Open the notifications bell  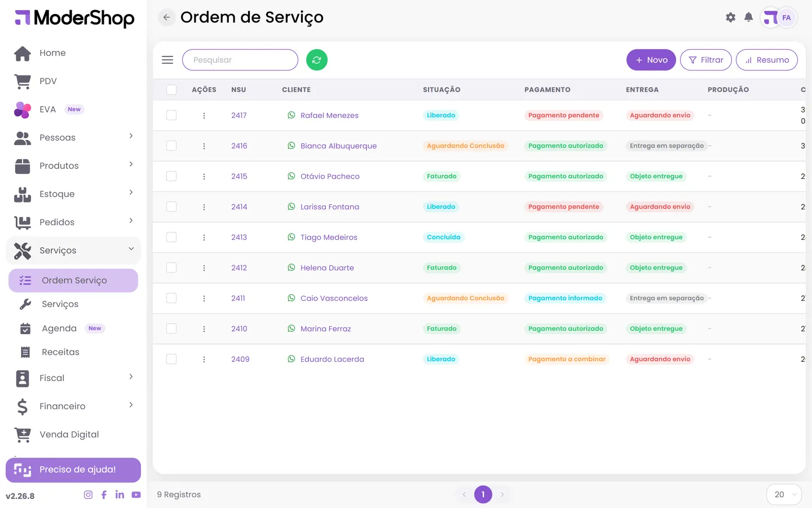748,17
